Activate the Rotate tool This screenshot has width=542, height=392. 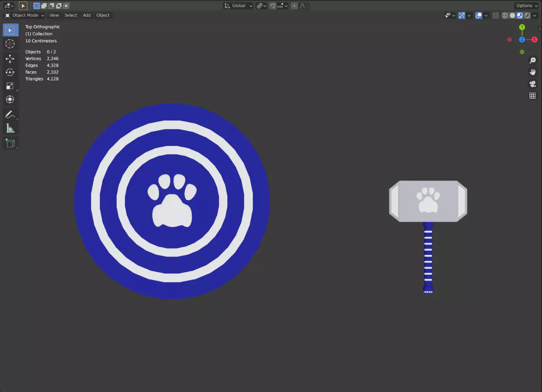(10, 73)
